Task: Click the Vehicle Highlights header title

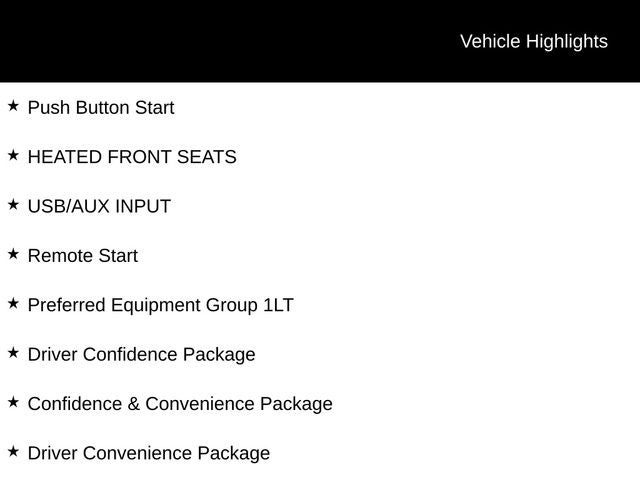Action: pyautogui.click(x=533, y=41)
